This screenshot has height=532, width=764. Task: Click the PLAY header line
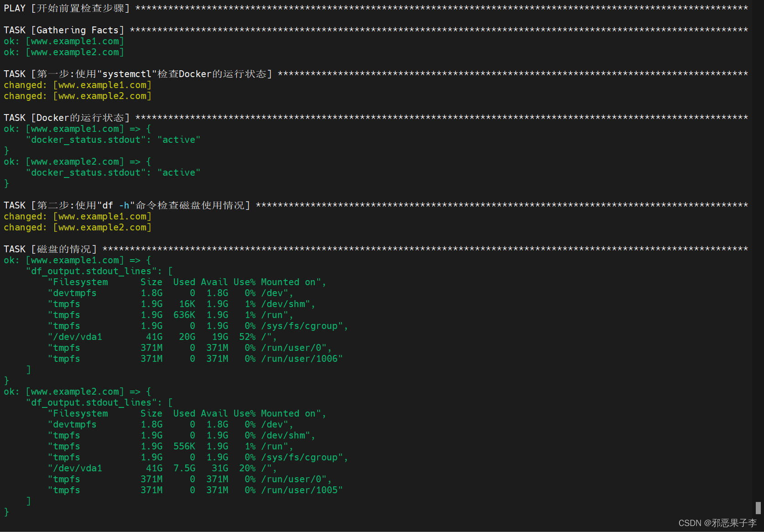coord(376,8)
